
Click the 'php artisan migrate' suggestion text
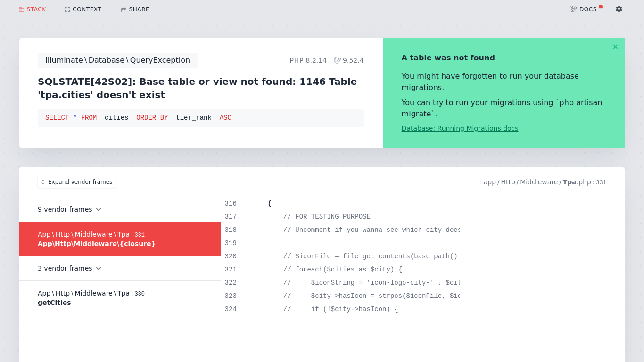pyautogui.click(x=502, y=108)
